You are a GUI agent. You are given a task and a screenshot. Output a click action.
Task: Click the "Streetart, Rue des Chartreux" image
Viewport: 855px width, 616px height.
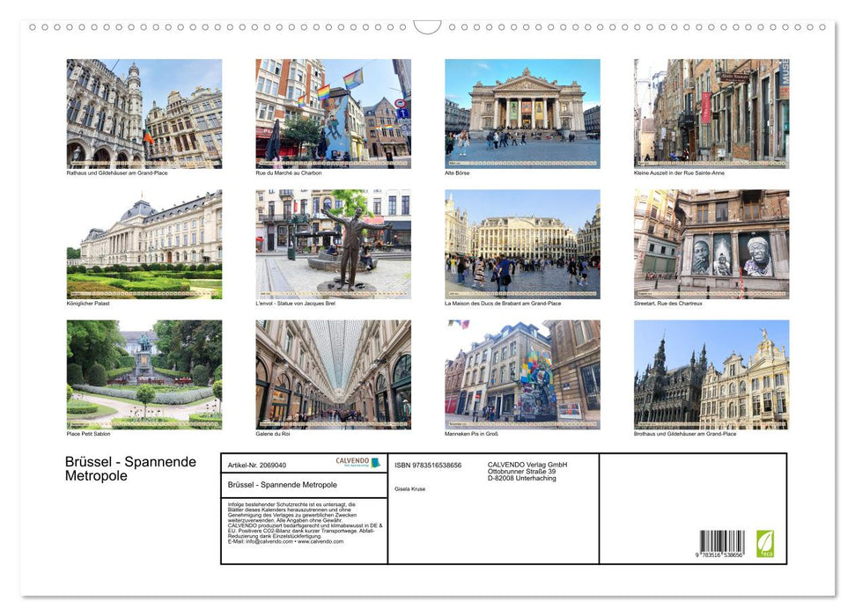click(x=711, y=243)
